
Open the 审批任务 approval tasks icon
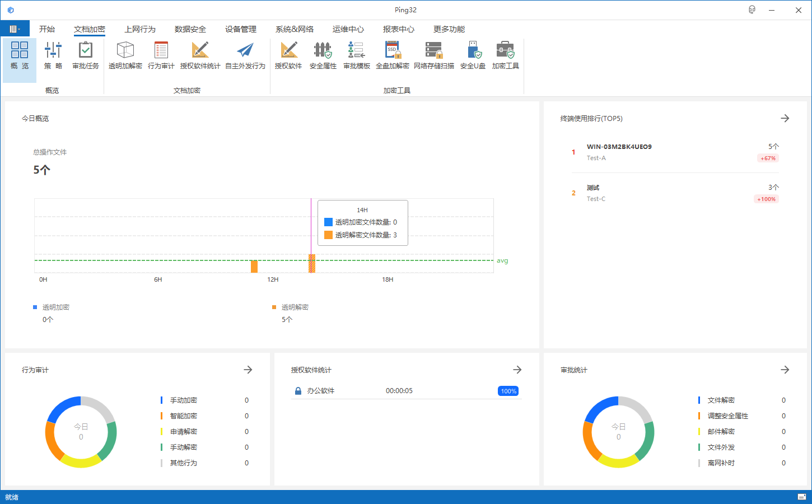(86, 55)
